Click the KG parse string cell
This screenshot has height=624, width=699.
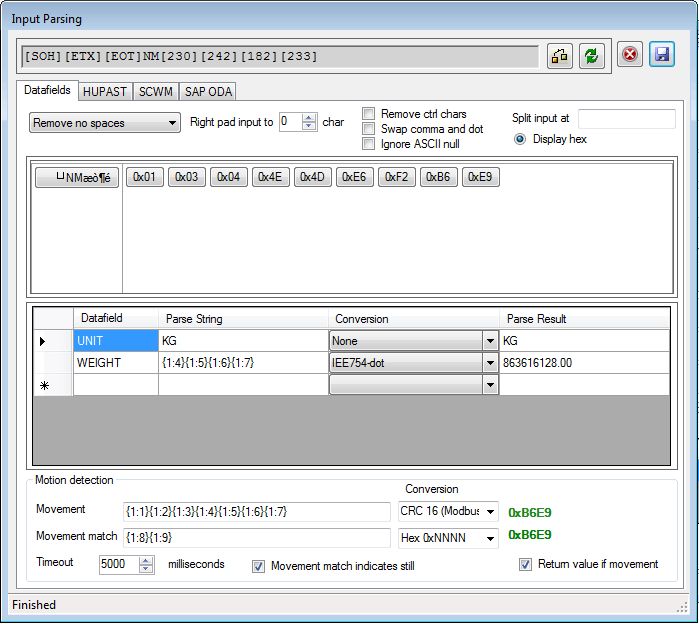point(243,341)
